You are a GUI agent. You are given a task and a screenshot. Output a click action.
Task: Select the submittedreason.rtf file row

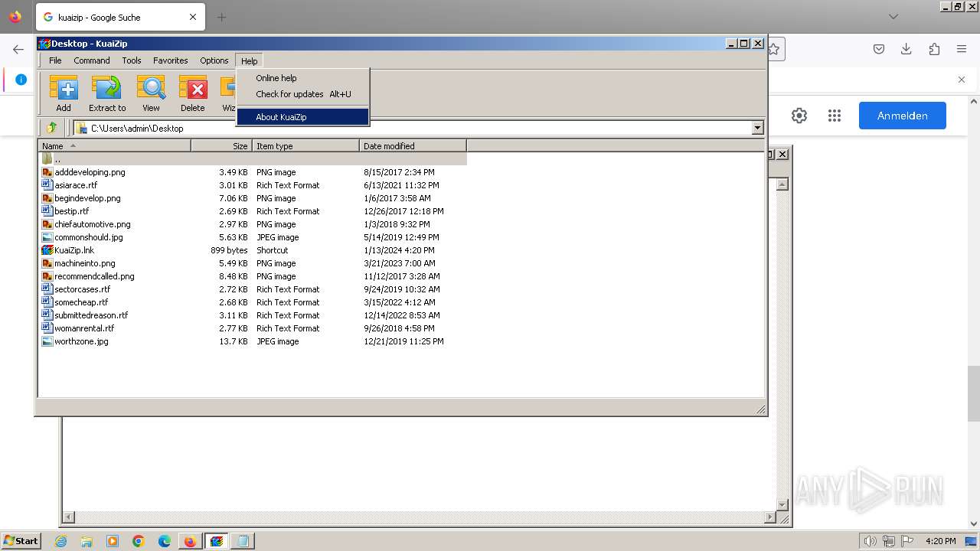253,315
